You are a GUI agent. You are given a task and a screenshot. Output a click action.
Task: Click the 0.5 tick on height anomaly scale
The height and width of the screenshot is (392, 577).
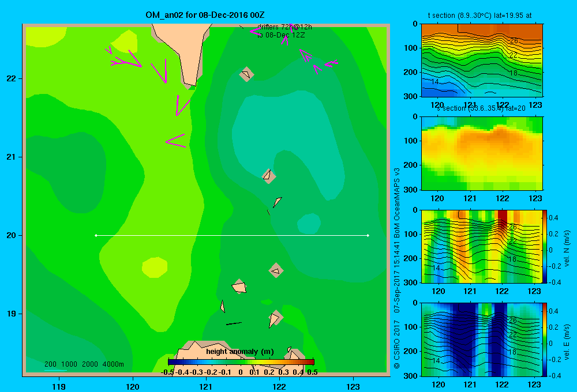[x=312, y=372]
